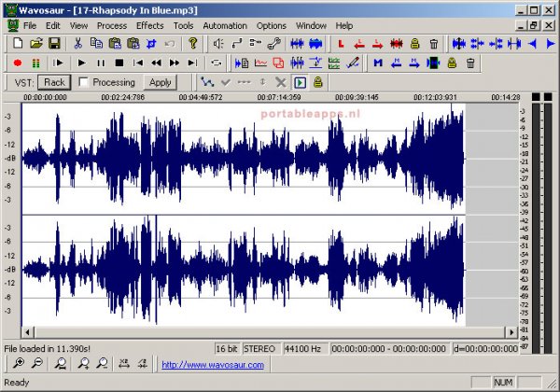The image size is (560, 392).
Task: Save the file using the floppy disk icon
Action: [x=54, y=44]
